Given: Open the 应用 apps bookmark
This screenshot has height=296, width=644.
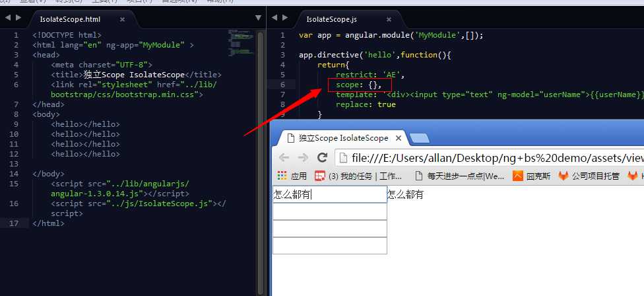Looking at the screenshot, I should [292, 176].
